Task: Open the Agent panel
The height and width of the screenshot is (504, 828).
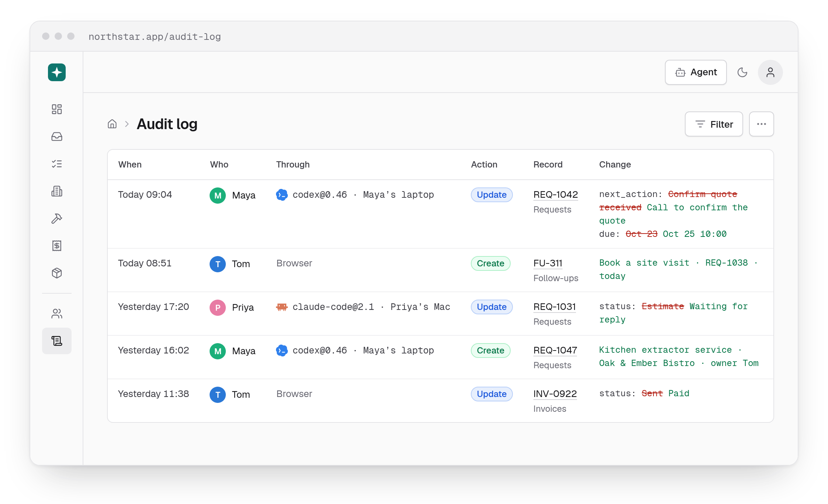Action: point(696,72)
